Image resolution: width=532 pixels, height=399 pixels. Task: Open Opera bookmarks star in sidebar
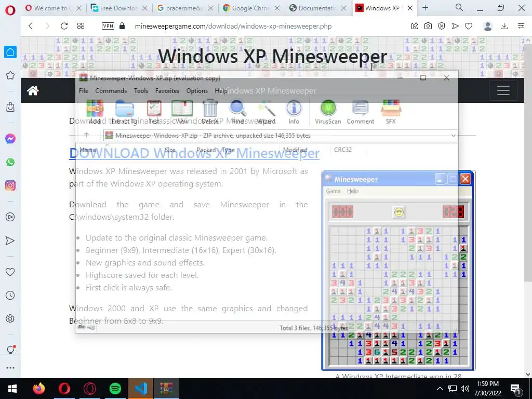click(x=10, y=75)
